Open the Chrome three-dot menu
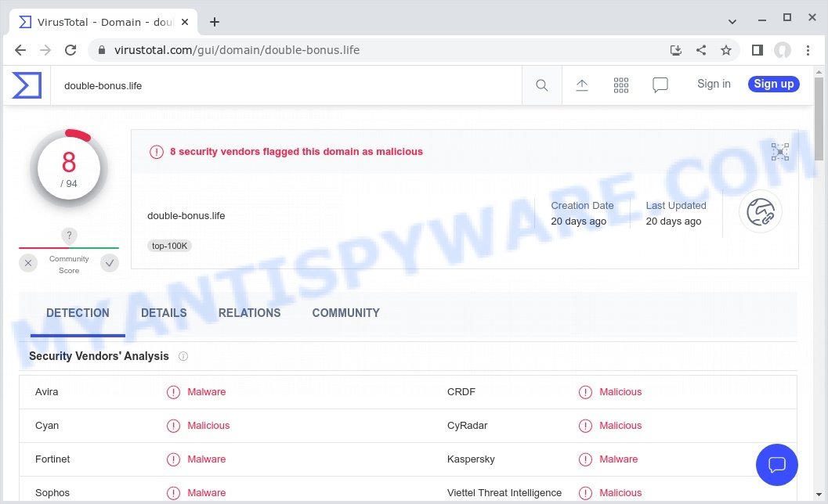This screenshot has width=828, height=504. tap(808, 50)
